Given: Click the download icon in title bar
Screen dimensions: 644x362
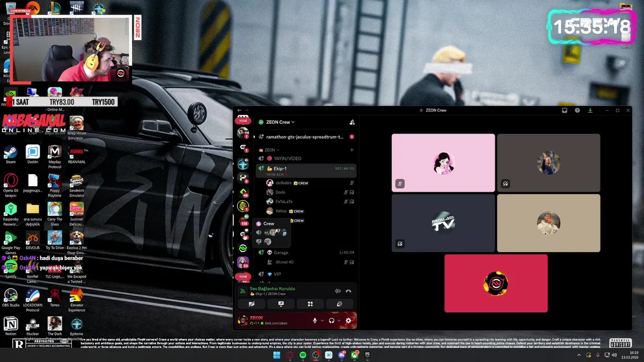Looking at the screenshot, I should pos(590,110).
